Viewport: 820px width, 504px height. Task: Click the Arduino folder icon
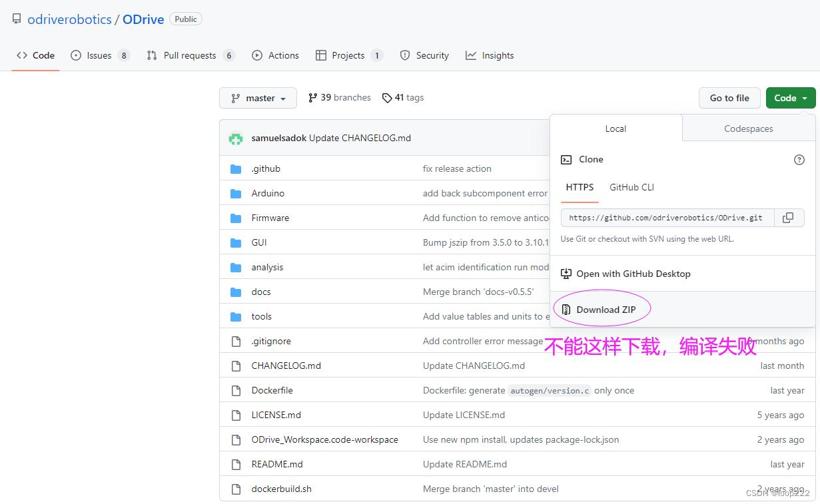coord(236,193)
